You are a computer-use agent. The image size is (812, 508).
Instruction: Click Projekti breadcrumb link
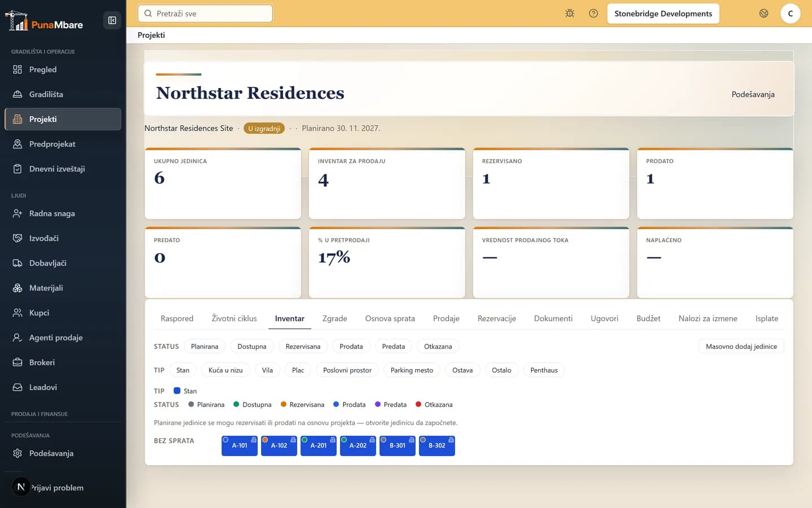point(151,35)
